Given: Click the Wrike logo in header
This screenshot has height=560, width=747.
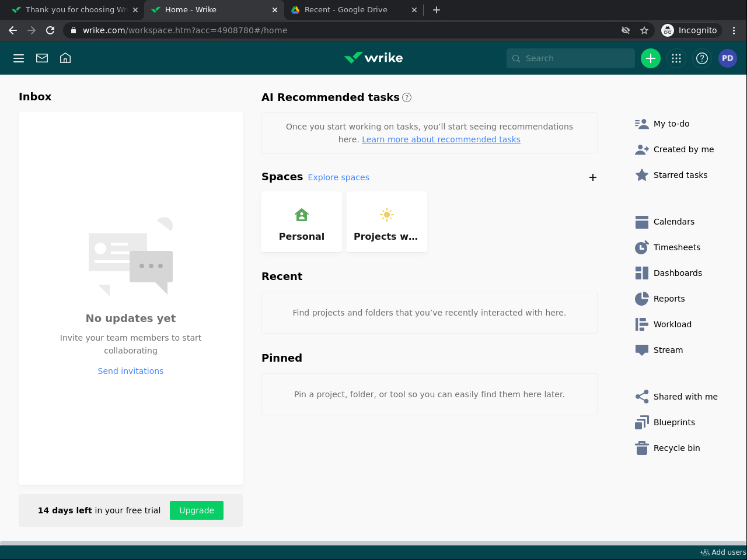Looking at the screenshot, I should [373, 58].
